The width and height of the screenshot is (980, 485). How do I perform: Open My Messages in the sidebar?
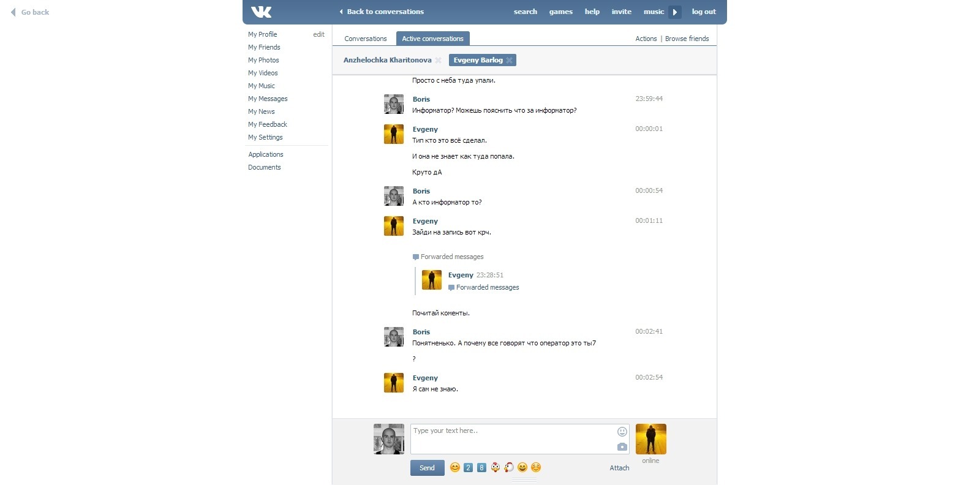click(x=268, y=99)
